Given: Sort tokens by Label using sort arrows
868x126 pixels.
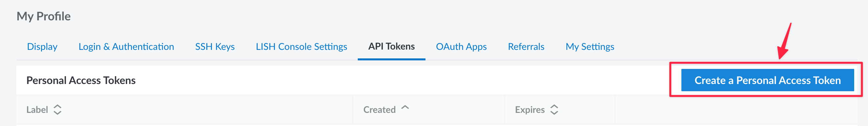Looking at the screenshot, I should pos(57,110).
